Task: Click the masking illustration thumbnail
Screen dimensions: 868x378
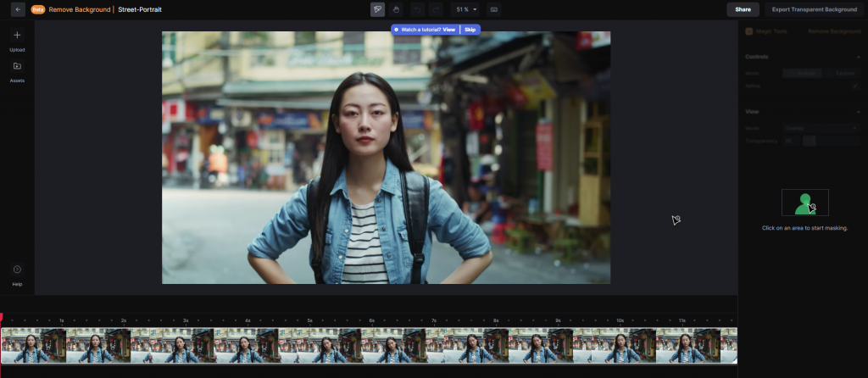Action: click(x=805, y=203)
